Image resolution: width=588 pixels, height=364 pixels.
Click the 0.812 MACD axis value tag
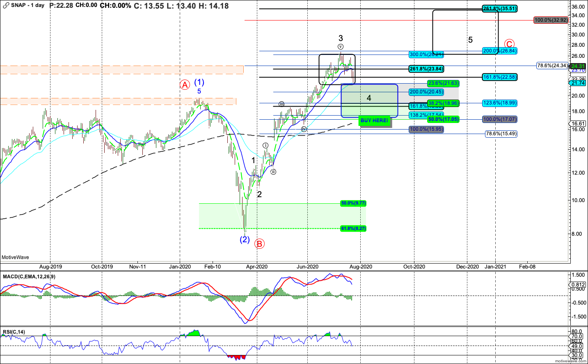578,284
